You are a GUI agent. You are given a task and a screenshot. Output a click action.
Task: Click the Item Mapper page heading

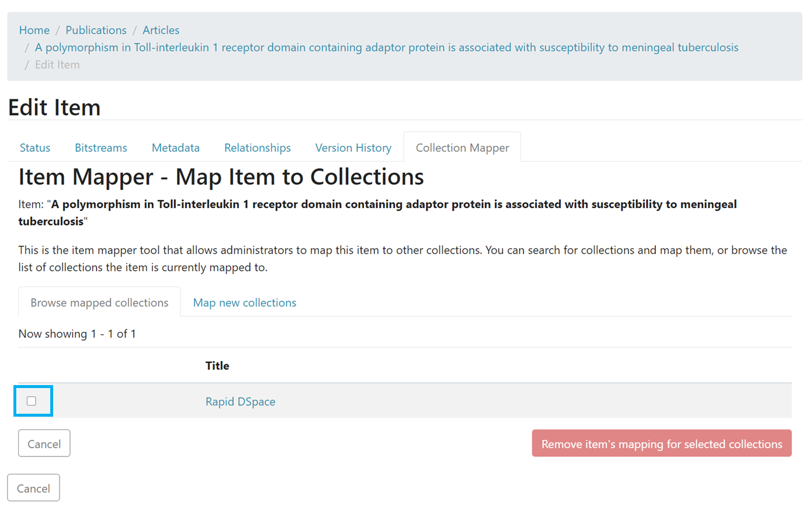coord(221,176)
